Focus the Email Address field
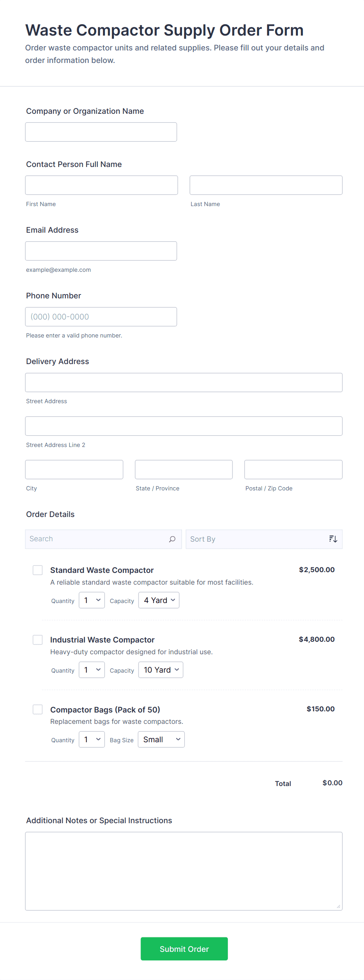This screenshot has width=364, height=980. click(x=101, y=251)
